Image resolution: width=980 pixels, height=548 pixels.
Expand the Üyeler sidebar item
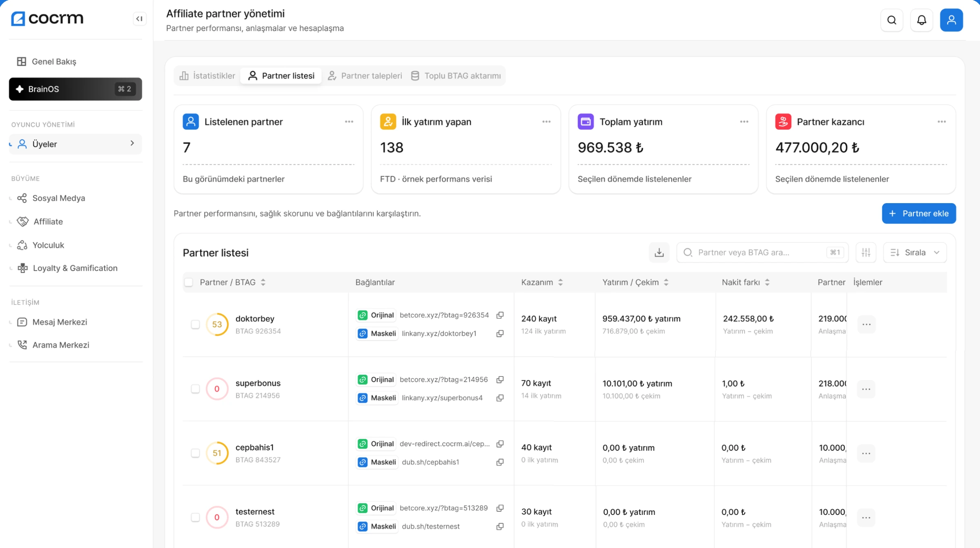pyautogui.click(x=76, y=144)
